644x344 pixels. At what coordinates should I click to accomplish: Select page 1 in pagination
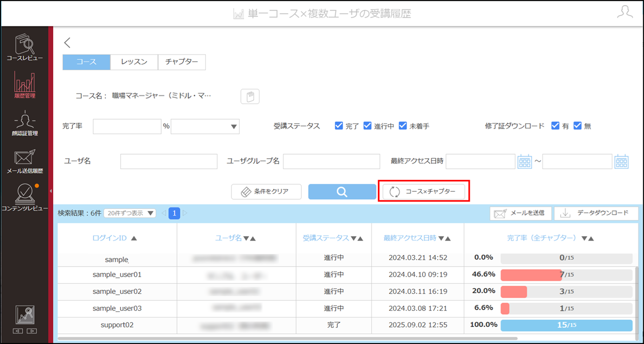[174, 213]
